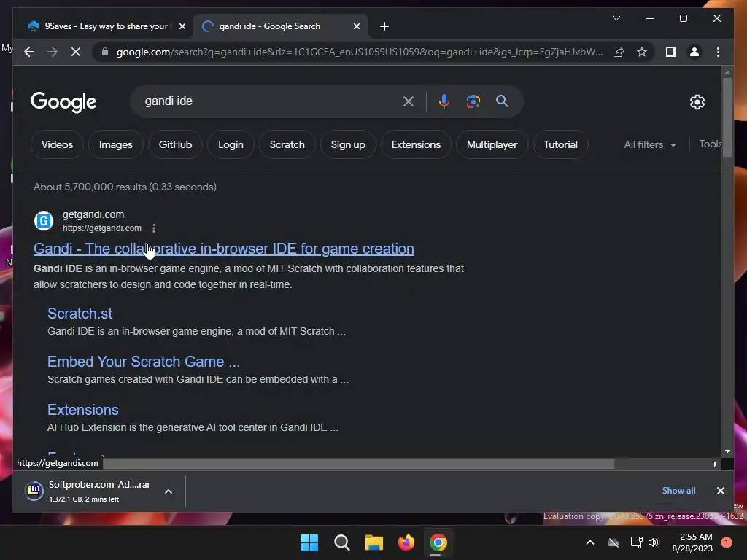
Task: Stop loading the page with X button
Action: tap(76, 52)
